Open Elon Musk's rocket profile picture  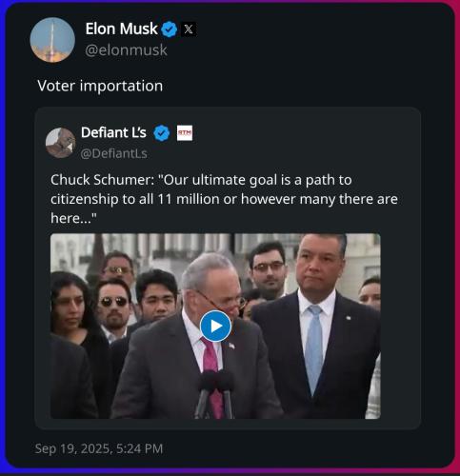[x=52, y=40]
